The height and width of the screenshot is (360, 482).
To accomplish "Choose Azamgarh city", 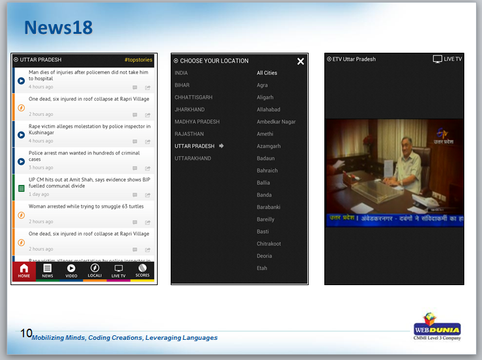I will (x=268, y=146).
